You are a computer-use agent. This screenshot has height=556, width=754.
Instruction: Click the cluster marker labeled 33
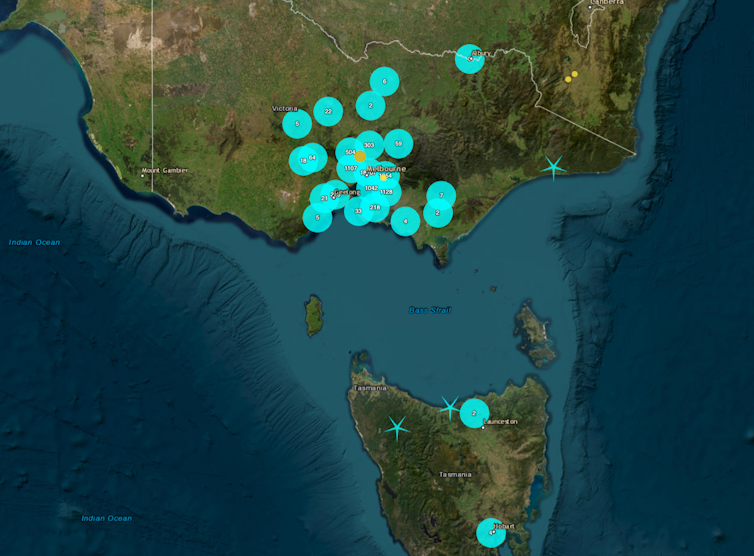click(x=358, y=211)
